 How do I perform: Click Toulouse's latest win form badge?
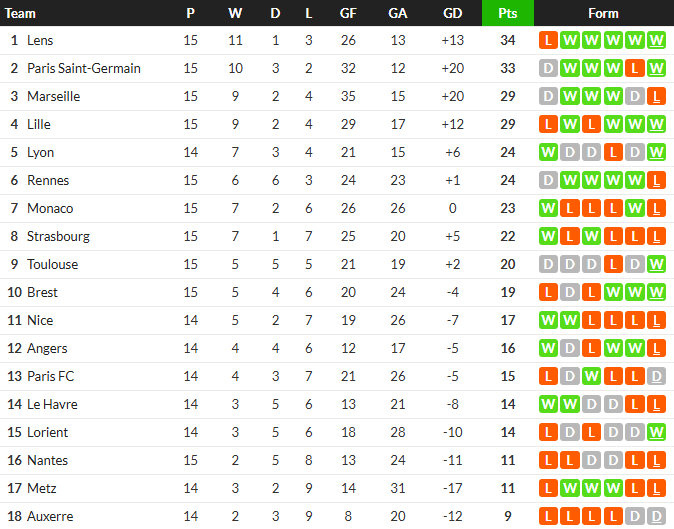click(656, 264)
